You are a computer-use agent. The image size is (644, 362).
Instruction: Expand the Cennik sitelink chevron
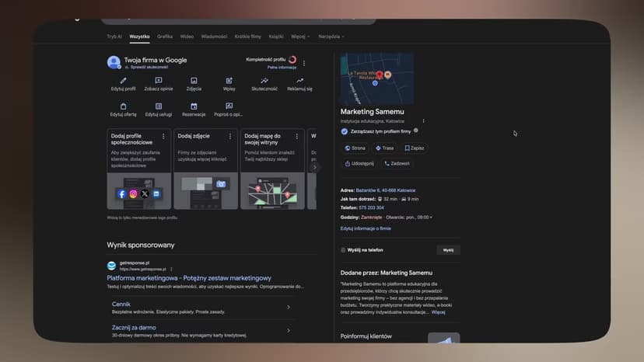click(289, 307)
